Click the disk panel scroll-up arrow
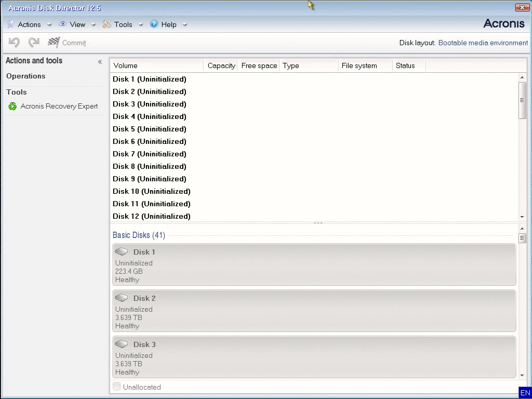The image size is (532, 399). pyautogui.click(x=522, y=229)
